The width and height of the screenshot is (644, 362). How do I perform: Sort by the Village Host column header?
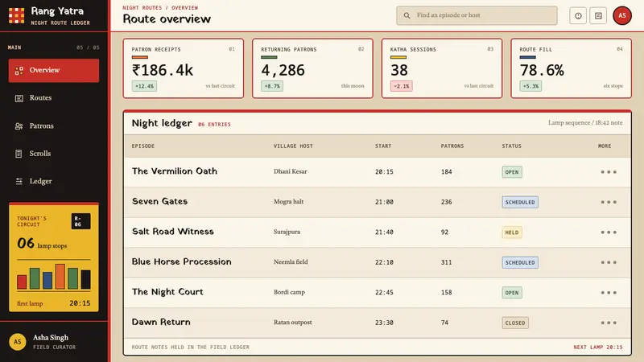tap(293, 146)
